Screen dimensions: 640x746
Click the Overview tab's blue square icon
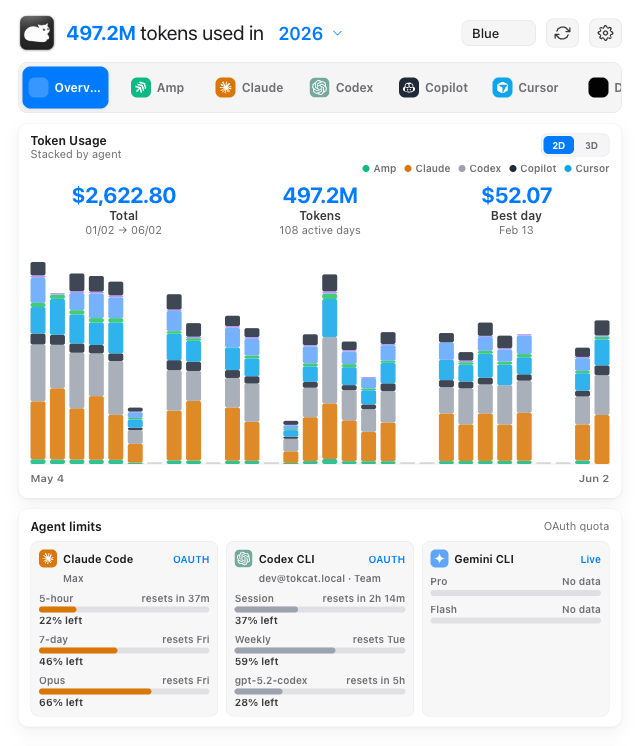pyautogui.click(x=39, y=88)
